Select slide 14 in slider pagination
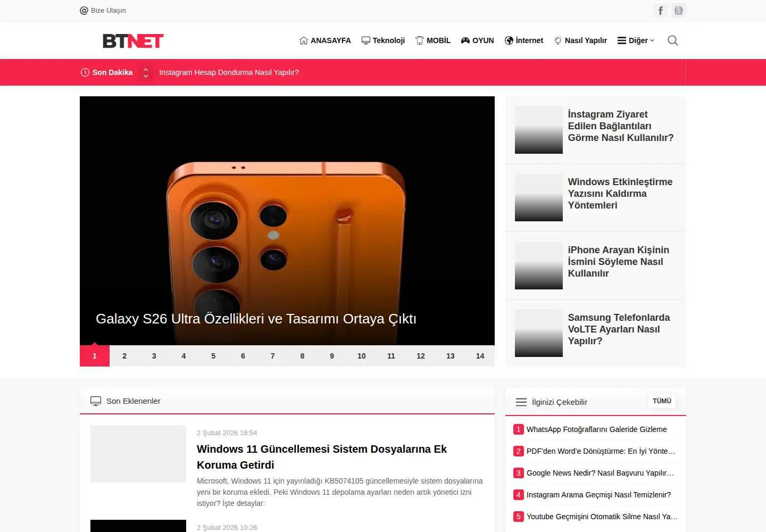Viewport: 766px width, 532px height. (480, 356)
